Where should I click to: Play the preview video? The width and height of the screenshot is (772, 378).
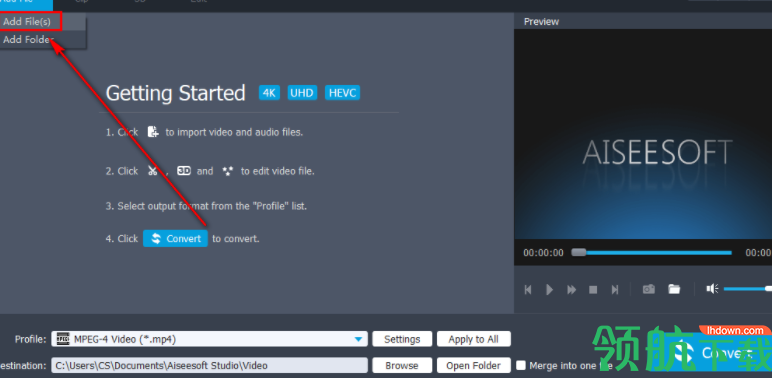(549, 289)
